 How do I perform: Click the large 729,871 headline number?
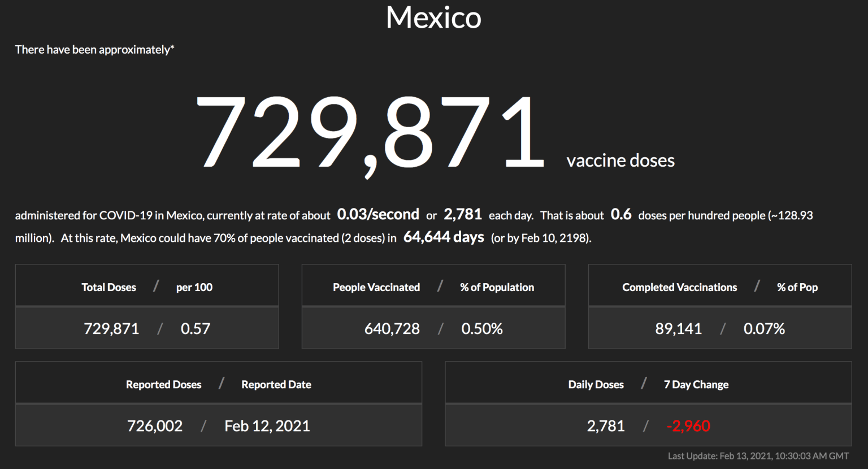[370, 133]
